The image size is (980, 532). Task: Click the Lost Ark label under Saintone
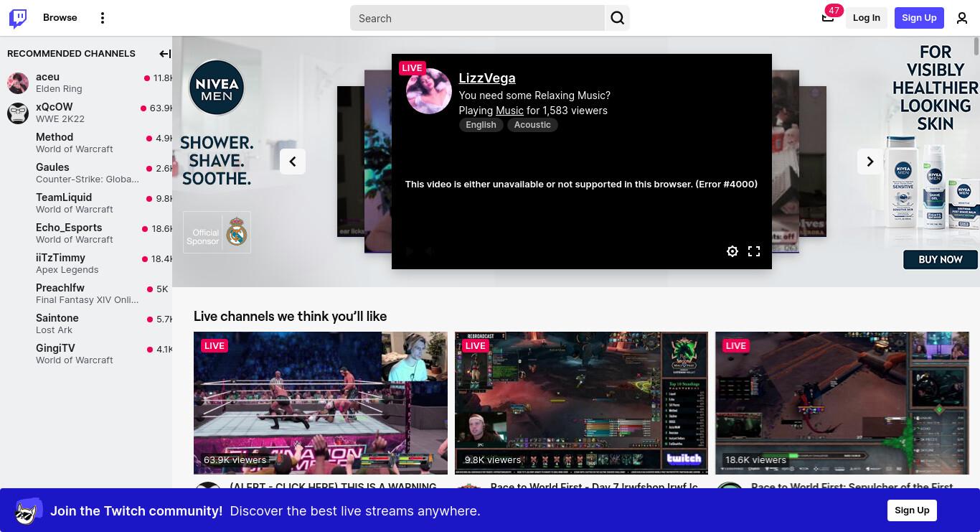tap(55, 330)
